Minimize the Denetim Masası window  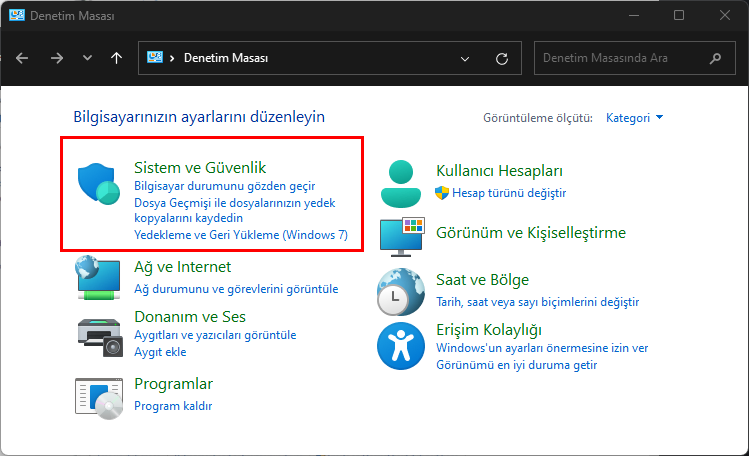click(634, 15)
